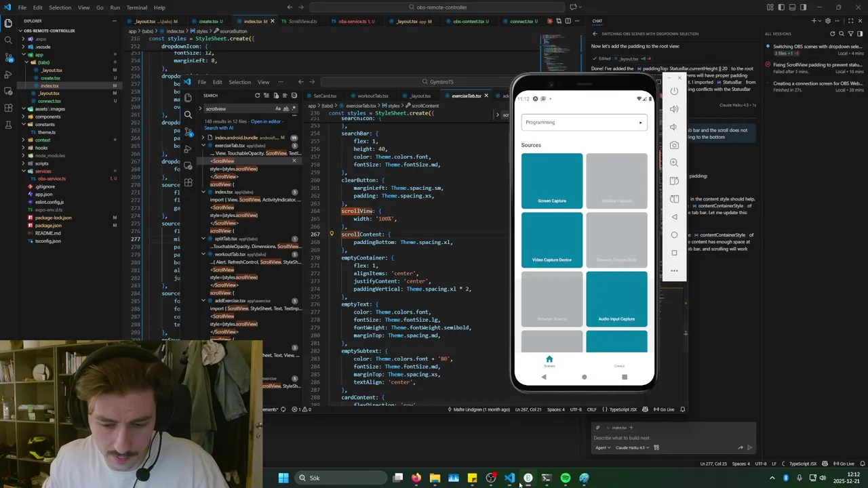Click emulator zoom magnifier icon
The height and width of the screenshot is (488, 868).
coord(674,163)
